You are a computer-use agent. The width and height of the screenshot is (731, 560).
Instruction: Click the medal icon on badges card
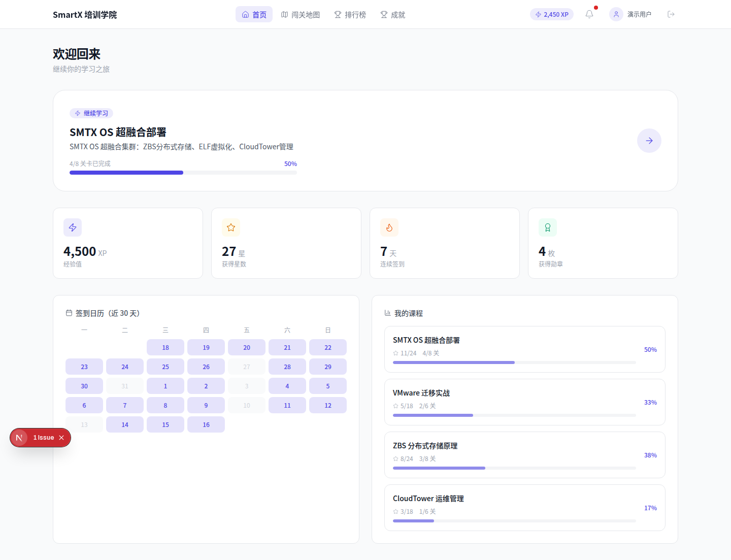(548, 227)
